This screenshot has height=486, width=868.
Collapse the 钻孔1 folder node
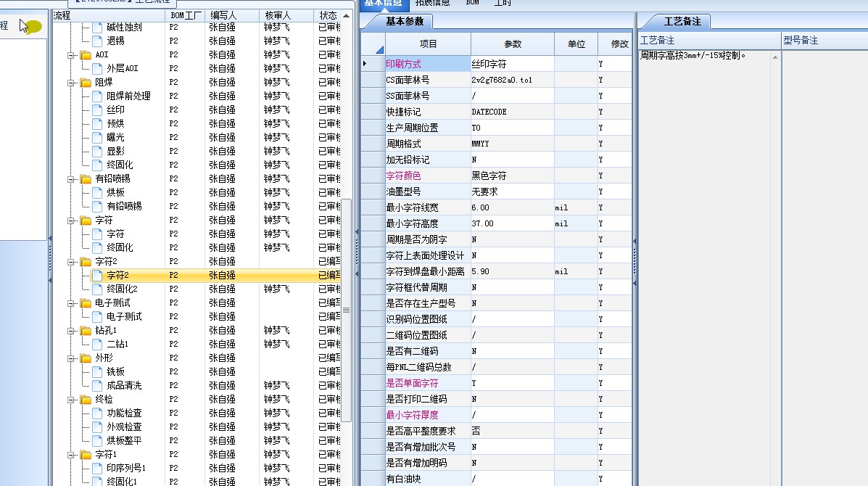click(x=71, y=331)
